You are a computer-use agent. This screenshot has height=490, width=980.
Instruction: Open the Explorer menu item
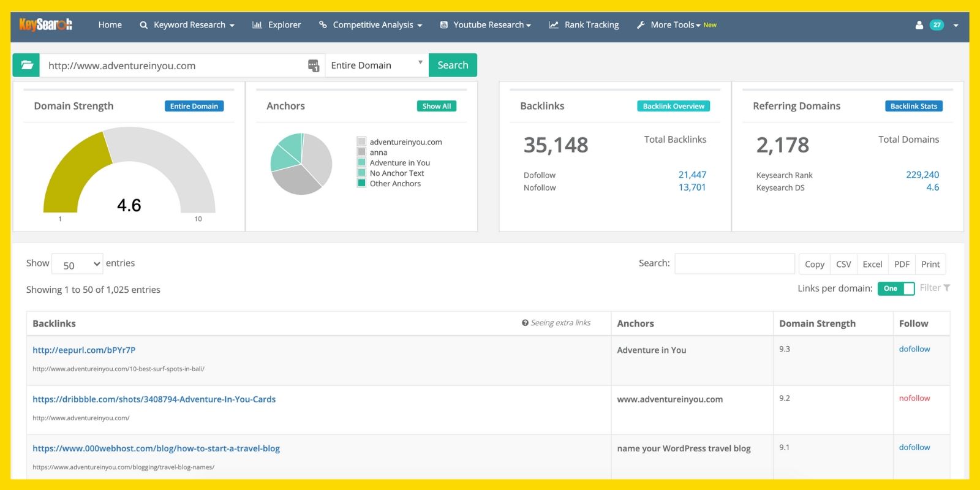click(285, 25)
